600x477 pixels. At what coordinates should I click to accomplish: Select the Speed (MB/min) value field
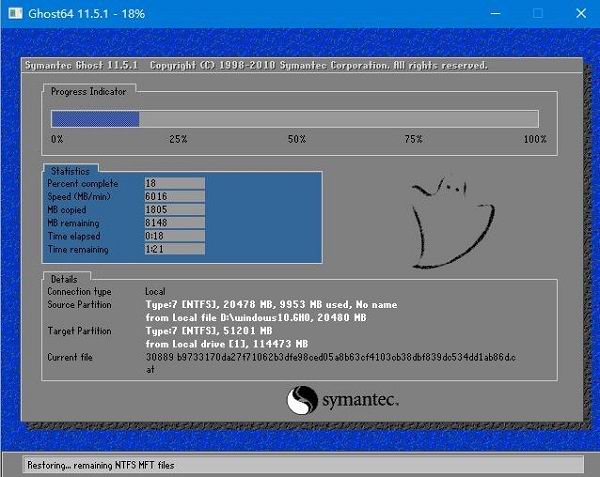174,197
